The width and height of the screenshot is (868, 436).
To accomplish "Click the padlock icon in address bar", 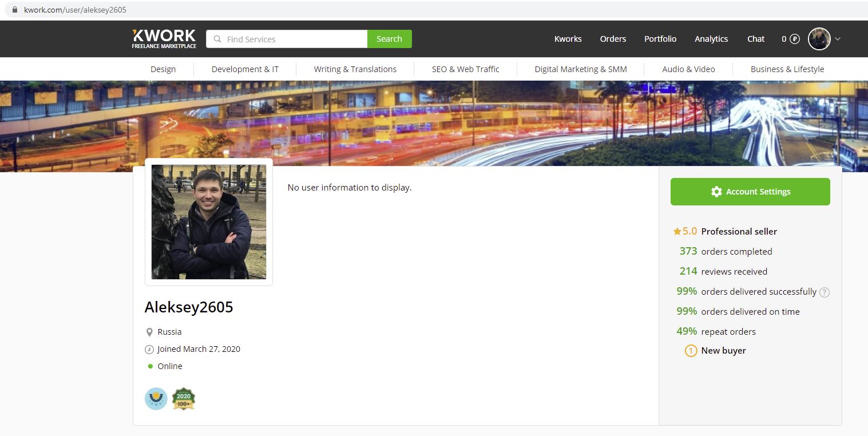I will pyautogui.click(x=15, y=10).
